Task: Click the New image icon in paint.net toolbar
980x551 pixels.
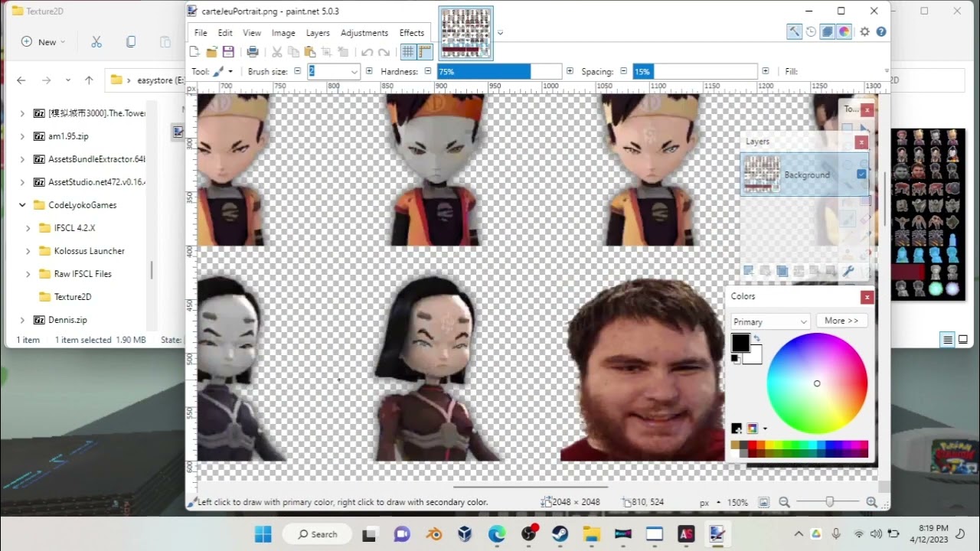Action: click(195, 52)
